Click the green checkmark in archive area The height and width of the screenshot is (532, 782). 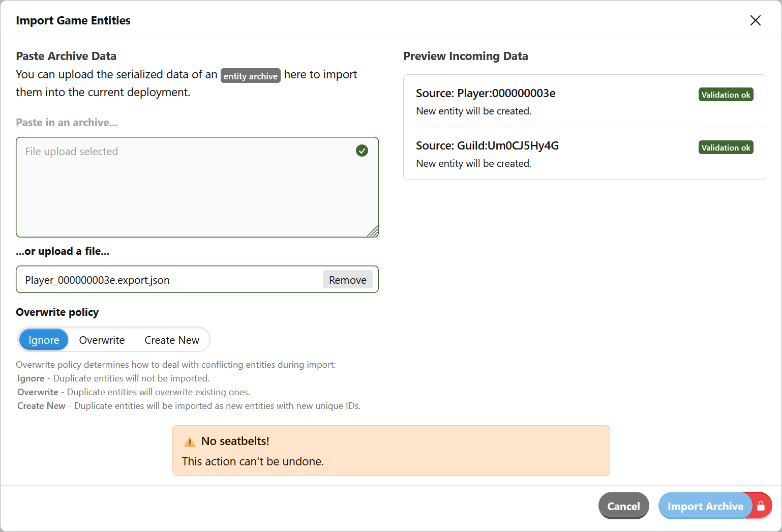click(x=362, y=151)
